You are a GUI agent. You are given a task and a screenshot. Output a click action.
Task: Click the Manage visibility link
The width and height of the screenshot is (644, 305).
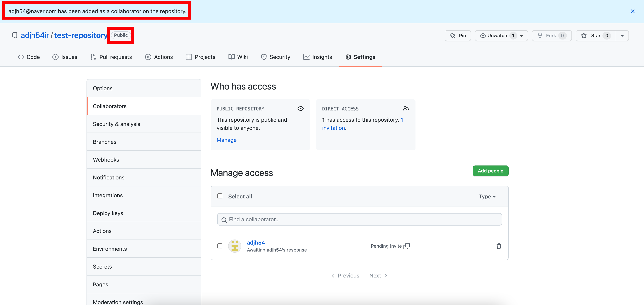(x=226, y=140)
